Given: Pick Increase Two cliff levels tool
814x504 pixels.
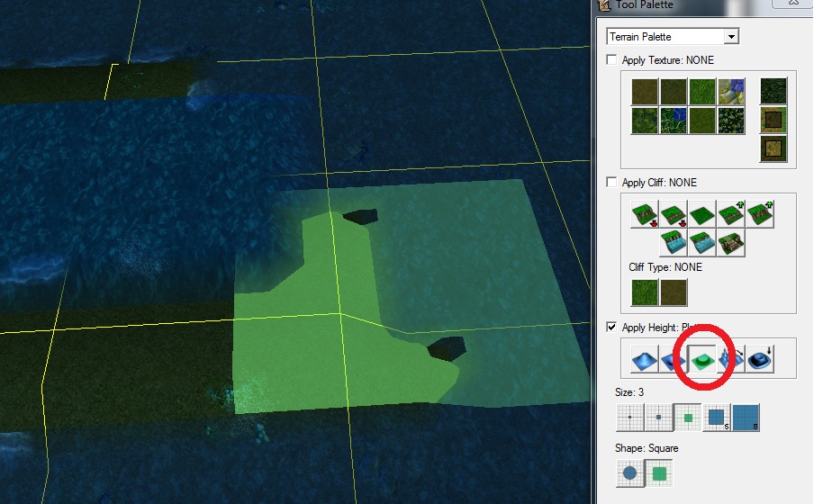Looking at the screenshot, I should (x=760, y=214).
